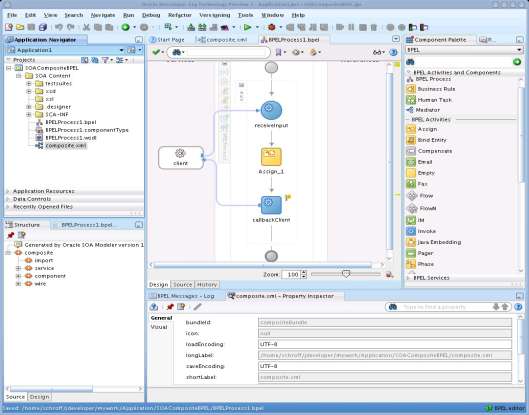
Task: Click the zoom slider handle
Action: point(346,274)
